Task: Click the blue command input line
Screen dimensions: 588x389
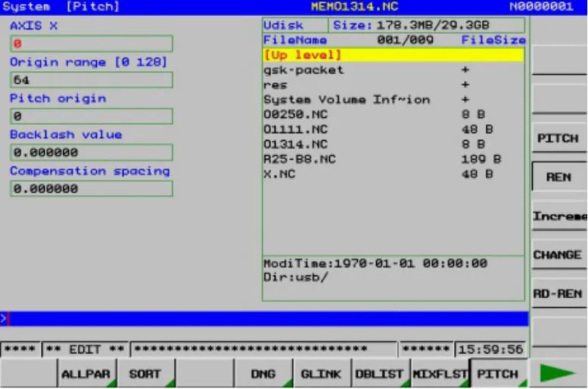Action: [264, 319]
